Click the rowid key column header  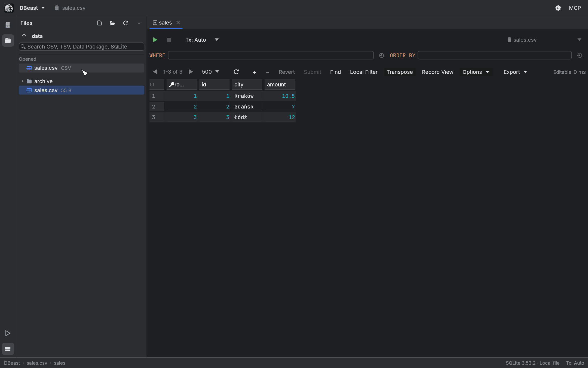[182, 85]
